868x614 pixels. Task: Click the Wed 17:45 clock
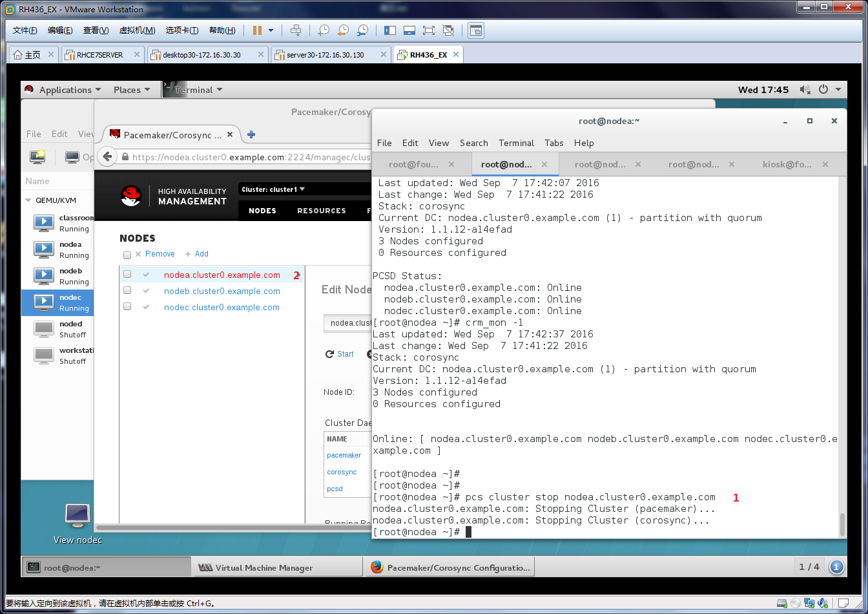pyautogui.click(x=763, y=90)
